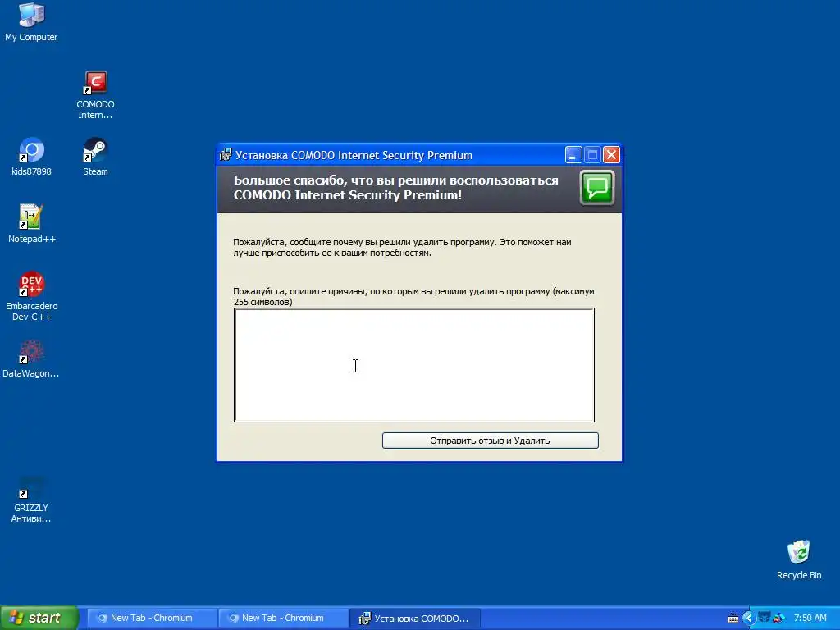Minimize the COMODO setup dialog
840x630 pixels.
click(x=573, y=155)
